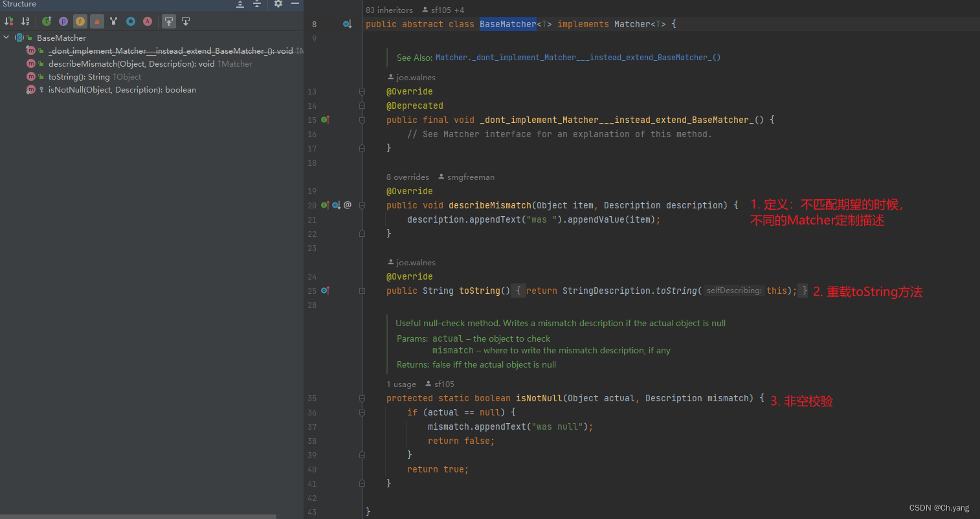Click sf105 author hint above isNotNull

coord(440,384)
